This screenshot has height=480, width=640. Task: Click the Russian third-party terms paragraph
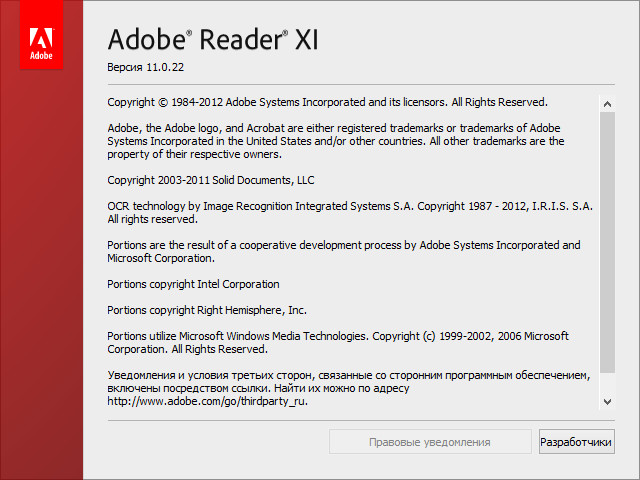click(348, 382)
